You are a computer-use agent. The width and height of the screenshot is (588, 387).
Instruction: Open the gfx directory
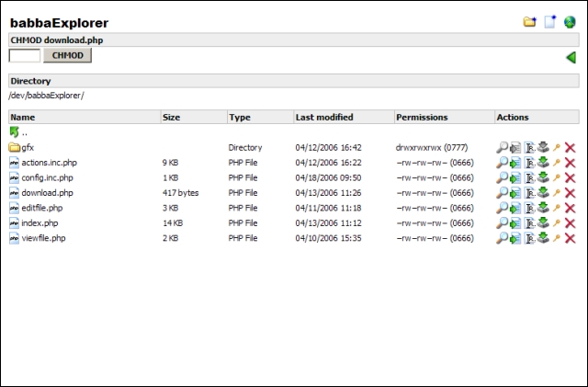click(27, 148)
